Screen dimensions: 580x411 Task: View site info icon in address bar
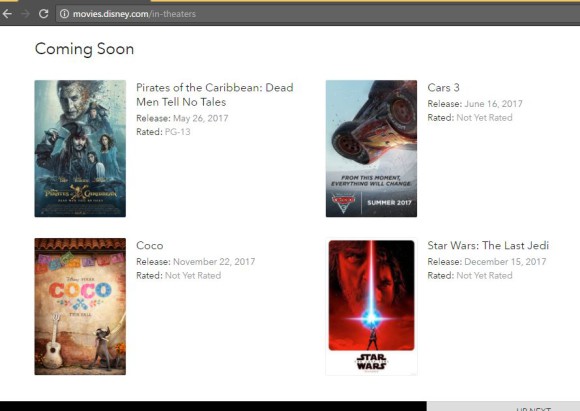pos(64,14)
